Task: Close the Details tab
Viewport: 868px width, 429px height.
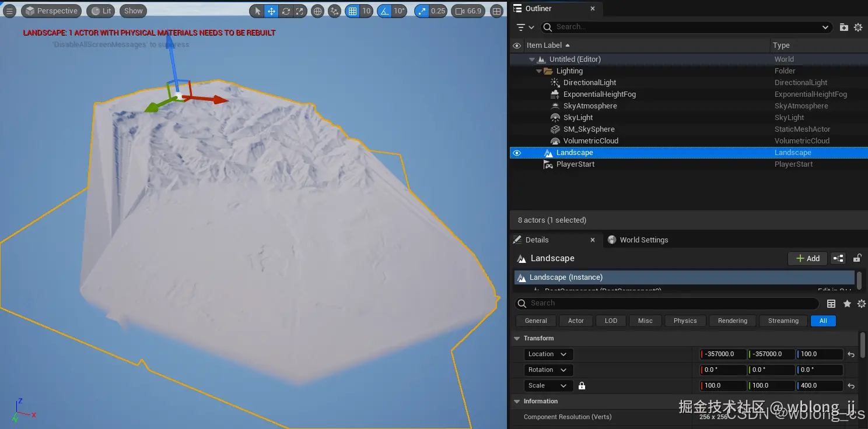Action: coord(593,240)
